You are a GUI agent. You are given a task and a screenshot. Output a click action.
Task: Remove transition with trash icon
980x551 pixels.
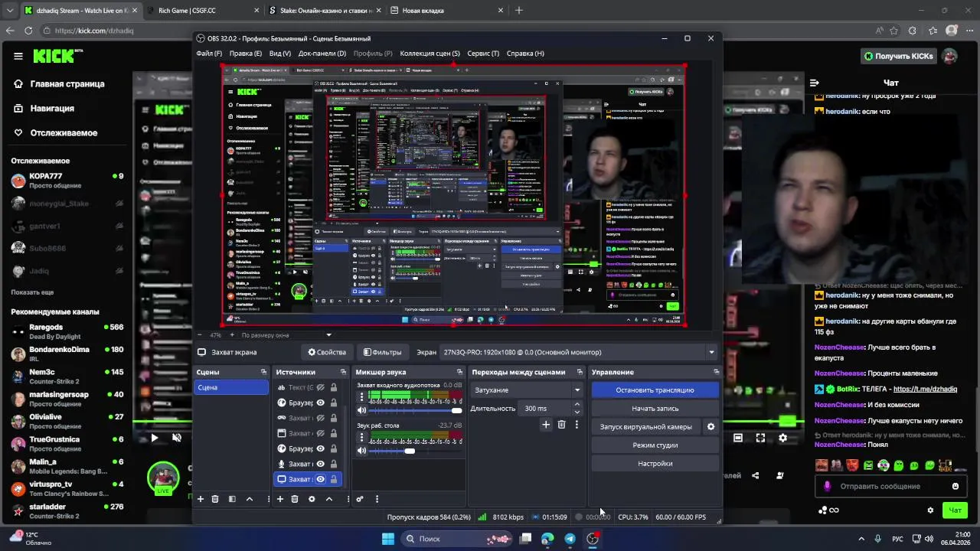(x=561, y=425)
